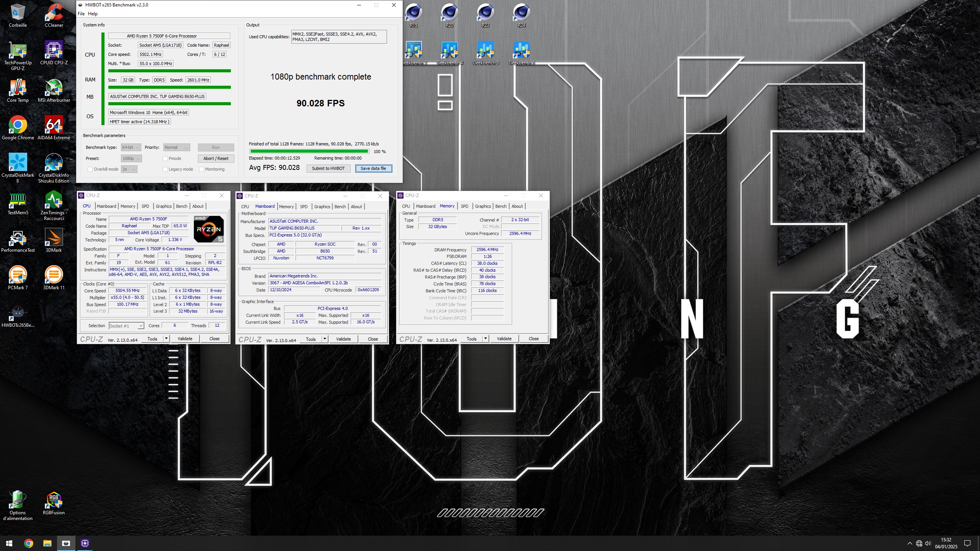Open the Help menu in HWBOT x265
The width and height of the screenshot is (980, 551).
(93, 14)
